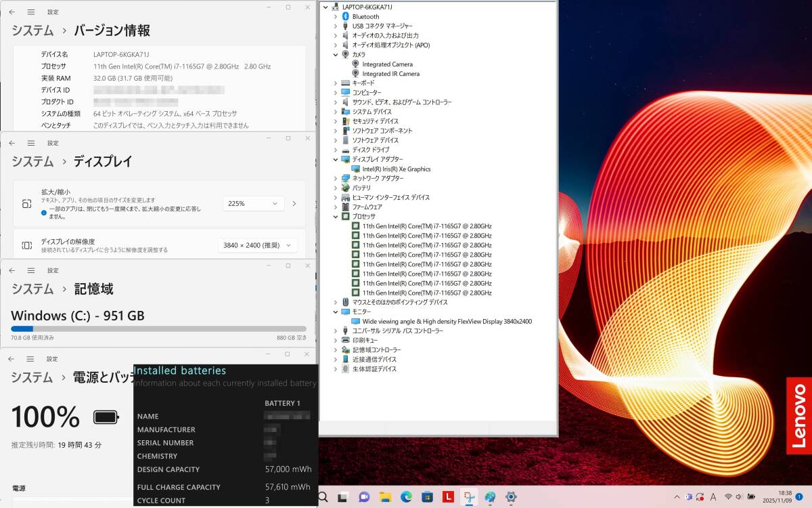812x508 pixels.
Task: Click システム breadcrumb in バージョン情報 window
Action: coord(31,30)
